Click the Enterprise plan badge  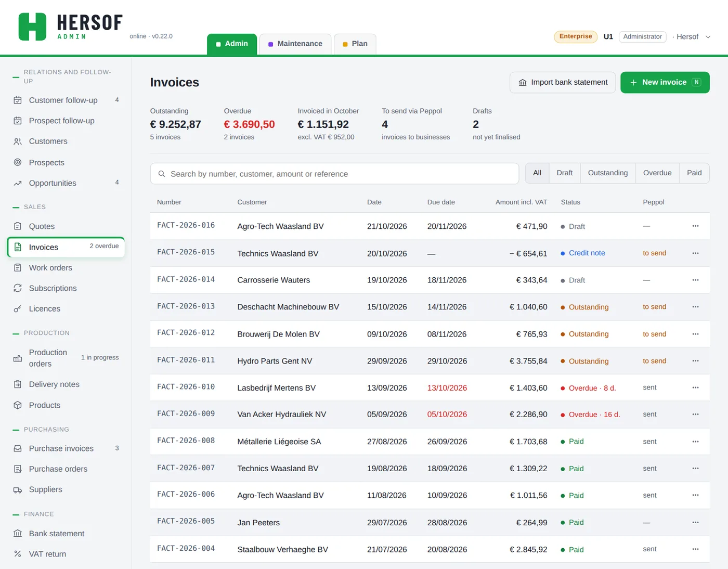[576, 37]
